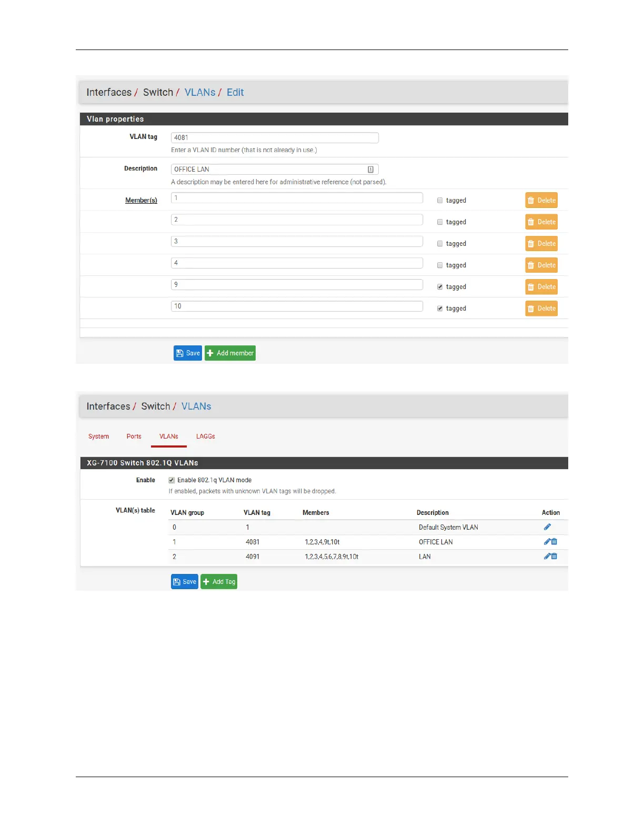
Task: Click the Edit breadcrumb link
Action: (235, 93)
